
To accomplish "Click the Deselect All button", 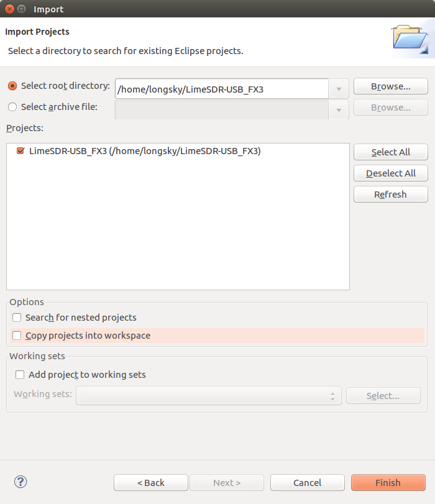I will 391,173.
